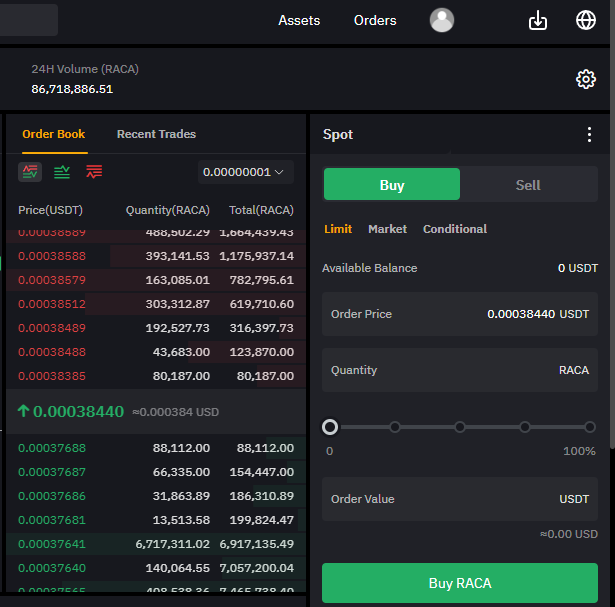Click quantity 6,717,311.02
Image resolution: width=615 pixels, height=607 pixels.
tap(173, 544)
